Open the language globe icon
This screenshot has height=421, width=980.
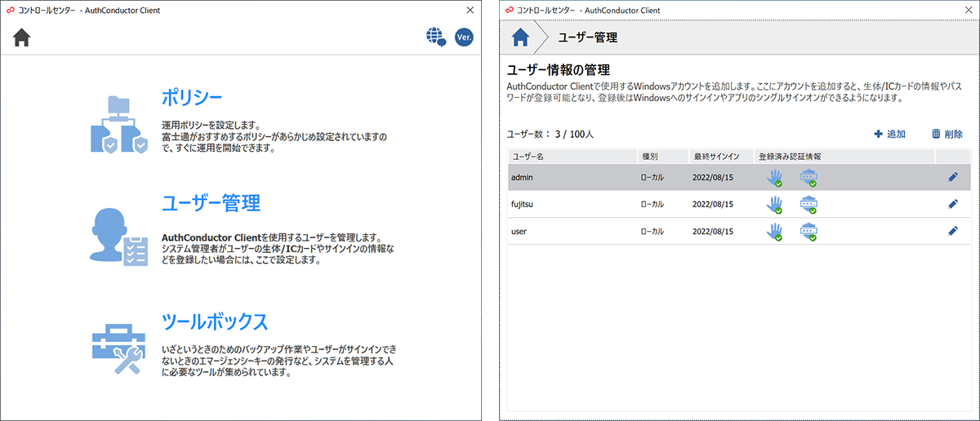(x=436, y=37)
